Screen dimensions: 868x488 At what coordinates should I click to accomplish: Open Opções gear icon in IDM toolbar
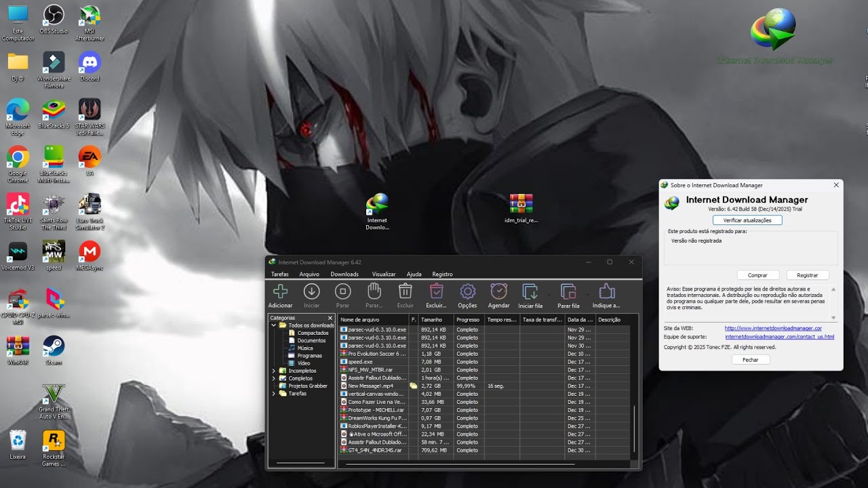(x=467, y=291)
